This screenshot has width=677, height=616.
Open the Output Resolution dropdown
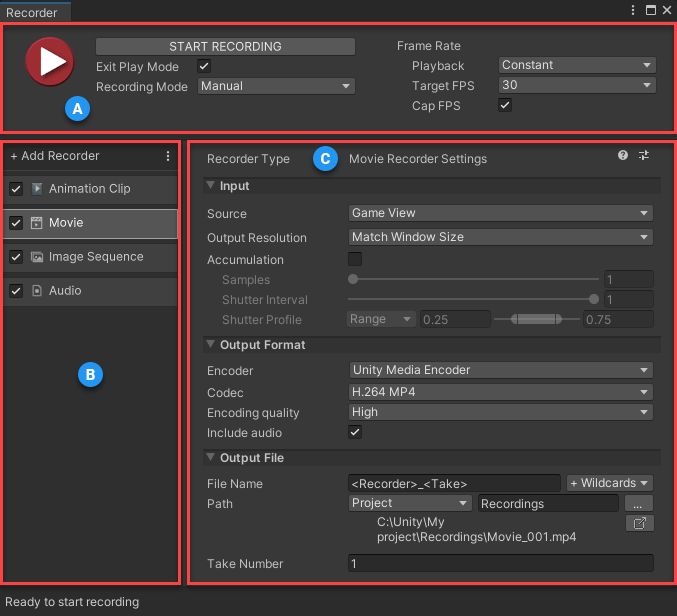tap(500, 237)
